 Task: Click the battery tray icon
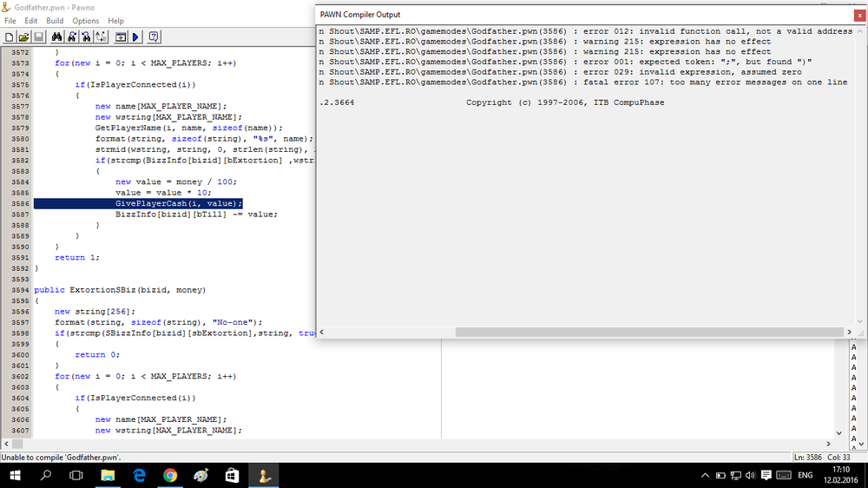click(x=720, y=475)
